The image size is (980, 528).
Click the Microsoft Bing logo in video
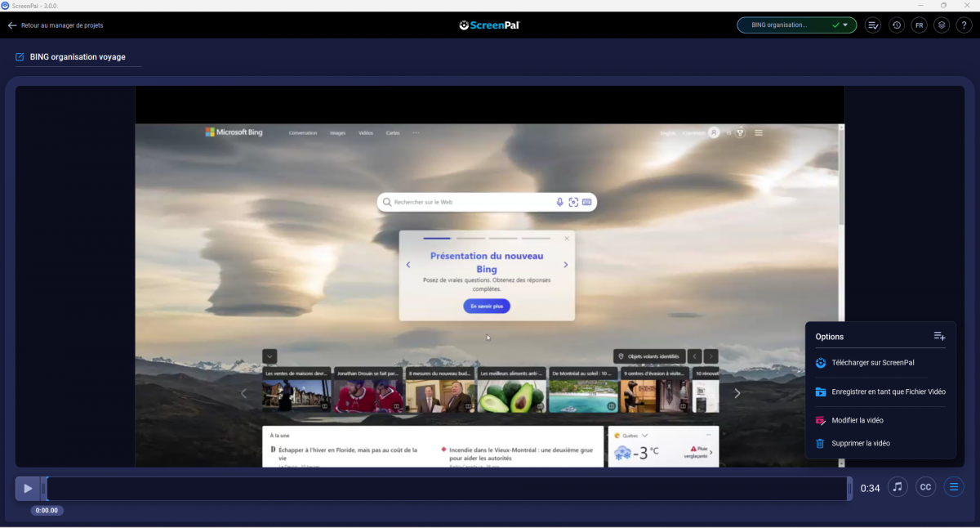click(234, 132)
